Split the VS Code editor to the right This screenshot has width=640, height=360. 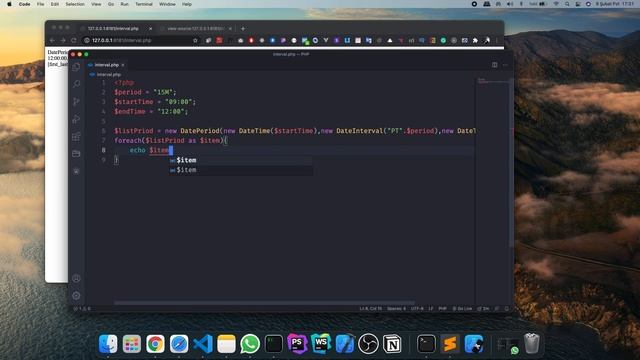pos(494,65)
